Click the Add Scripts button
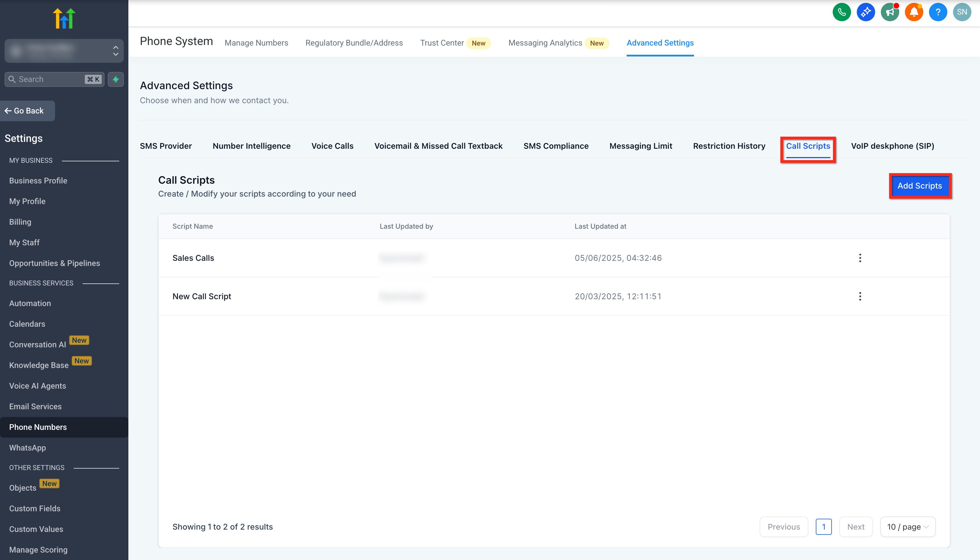Image resolution: width=980 pixels, height=560 pixels. coord(919,186)
